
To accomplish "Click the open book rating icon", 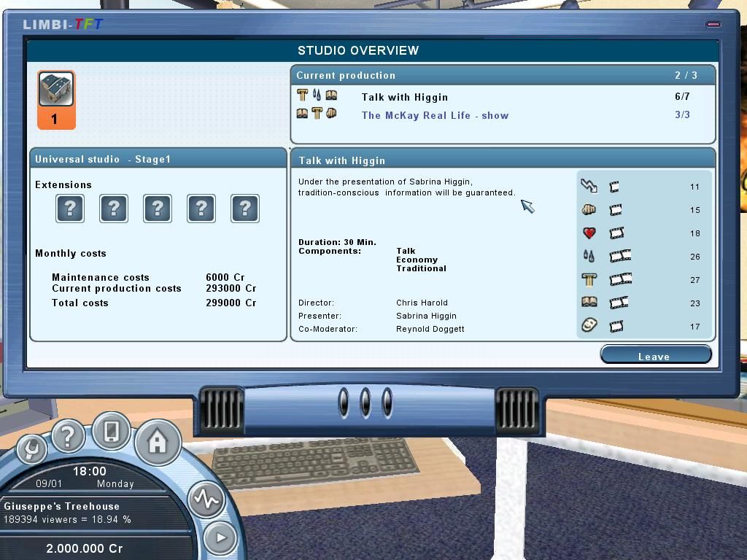I will [x=589, y=303].
